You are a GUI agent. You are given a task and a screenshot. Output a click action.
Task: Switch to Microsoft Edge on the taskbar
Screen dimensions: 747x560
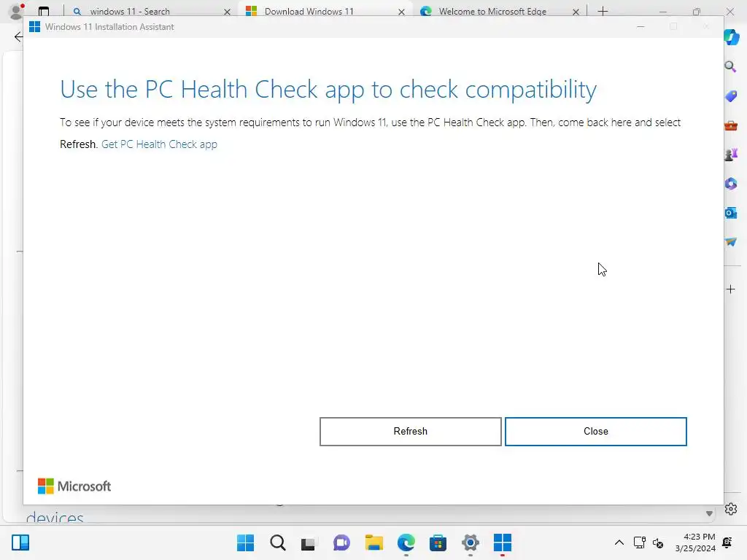(406, 542)
